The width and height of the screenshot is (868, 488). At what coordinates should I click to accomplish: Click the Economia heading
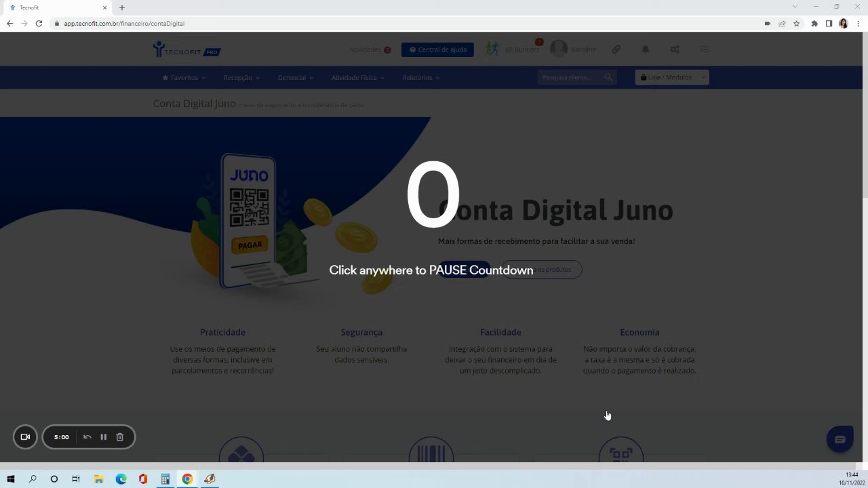click(x=639, y=332)
